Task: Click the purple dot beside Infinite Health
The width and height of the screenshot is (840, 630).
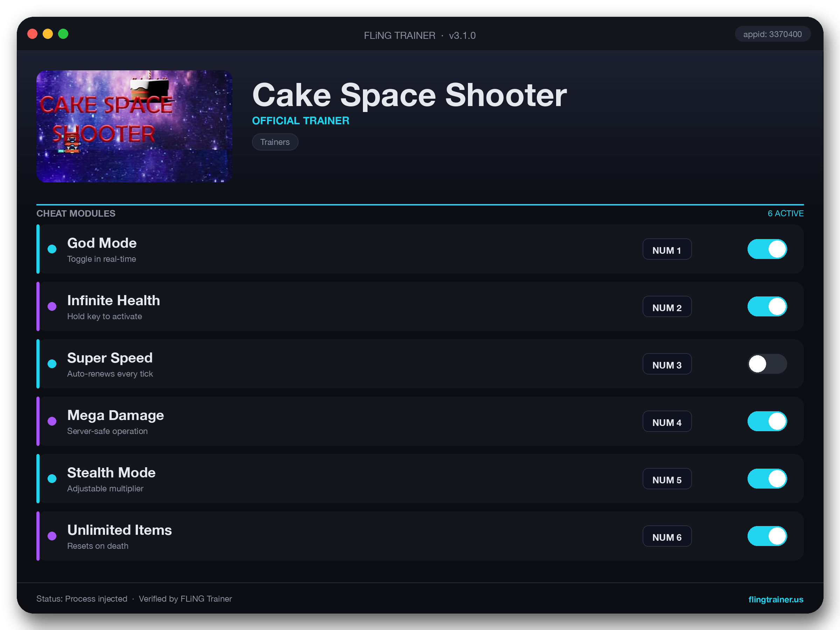Action: pos(52,307)
